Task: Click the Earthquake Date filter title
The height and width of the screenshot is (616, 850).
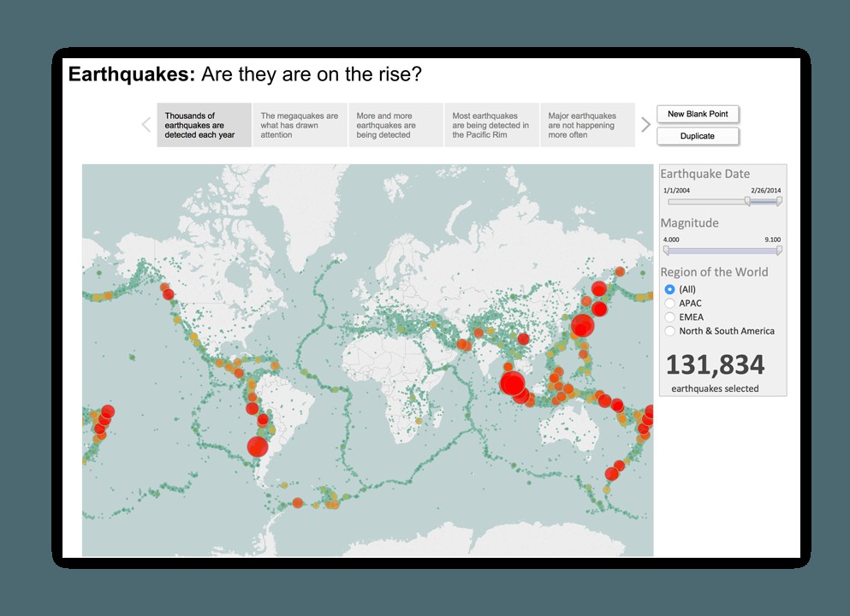Action: (705, 174)
